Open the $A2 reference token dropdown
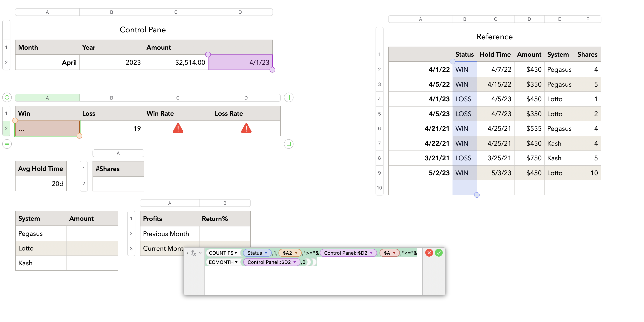 click(296, 253)
